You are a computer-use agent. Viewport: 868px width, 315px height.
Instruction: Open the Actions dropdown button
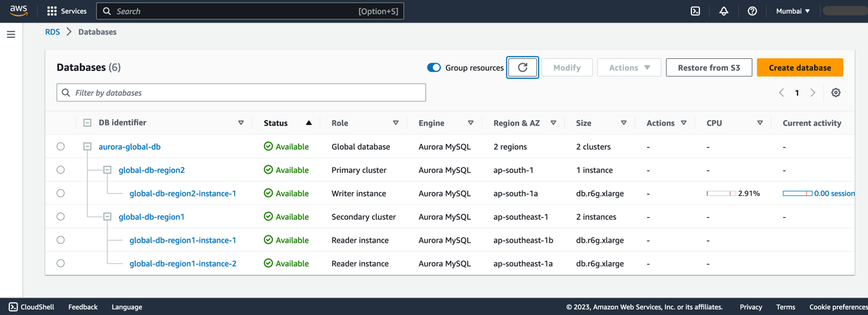tap(629, 67)
